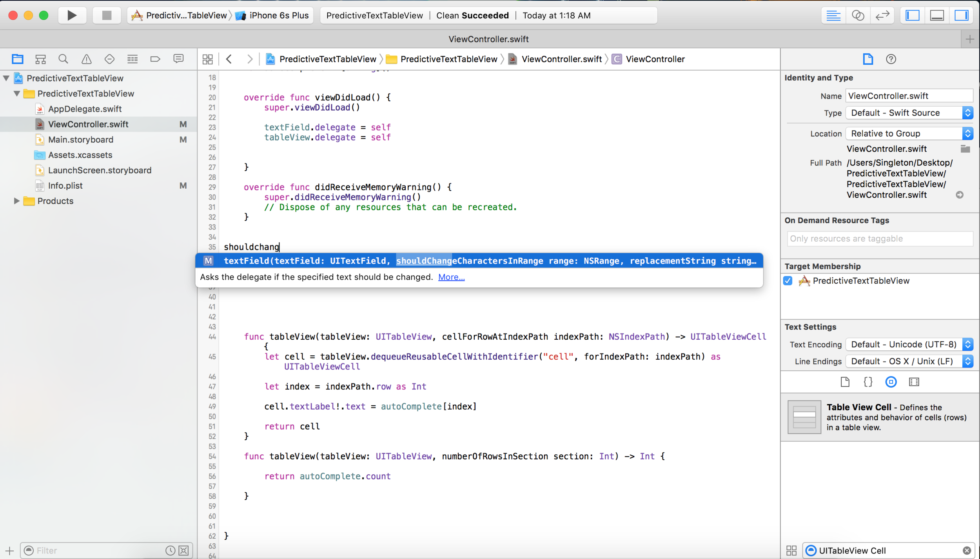The width and height of the screenshot is (980, 559).
Task: Click the ViewController.swift breadcrumb
Action: pos(556,59)
